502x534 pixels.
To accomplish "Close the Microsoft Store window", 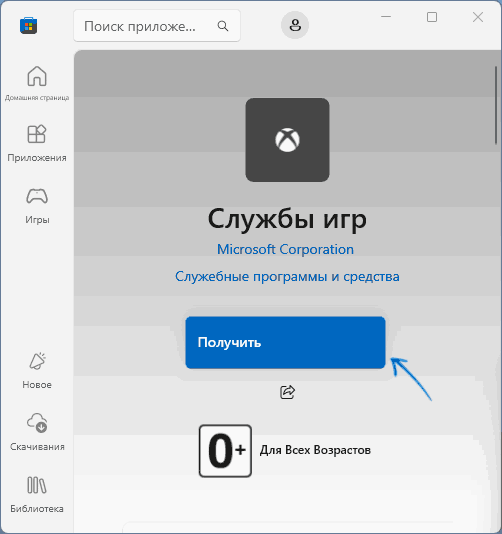I will (x=478, y=17).
